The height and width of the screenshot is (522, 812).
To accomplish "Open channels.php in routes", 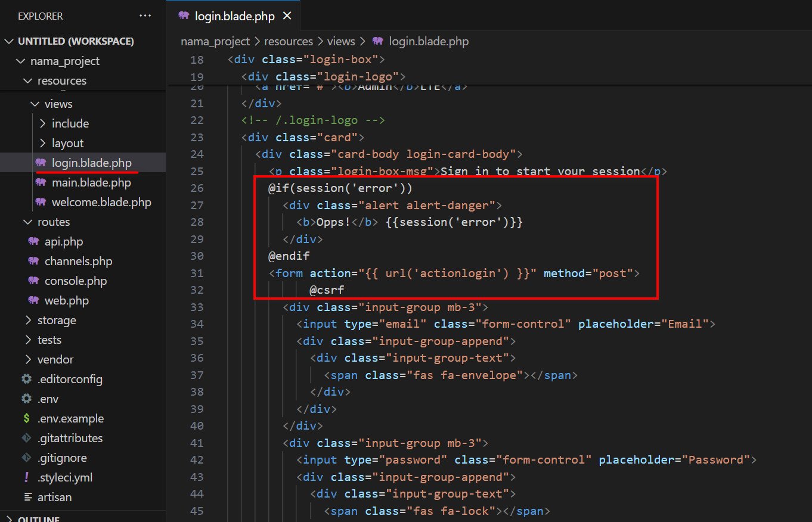I will click(x=83, y=261).
